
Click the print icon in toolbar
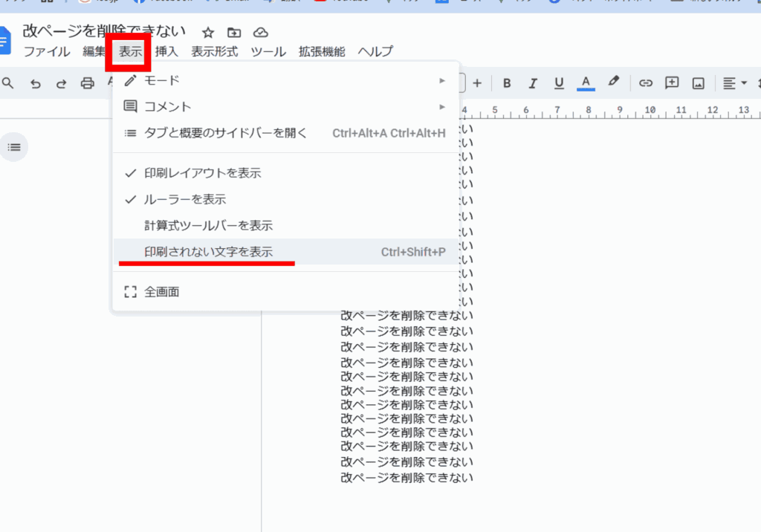click(x=88, y=83)
